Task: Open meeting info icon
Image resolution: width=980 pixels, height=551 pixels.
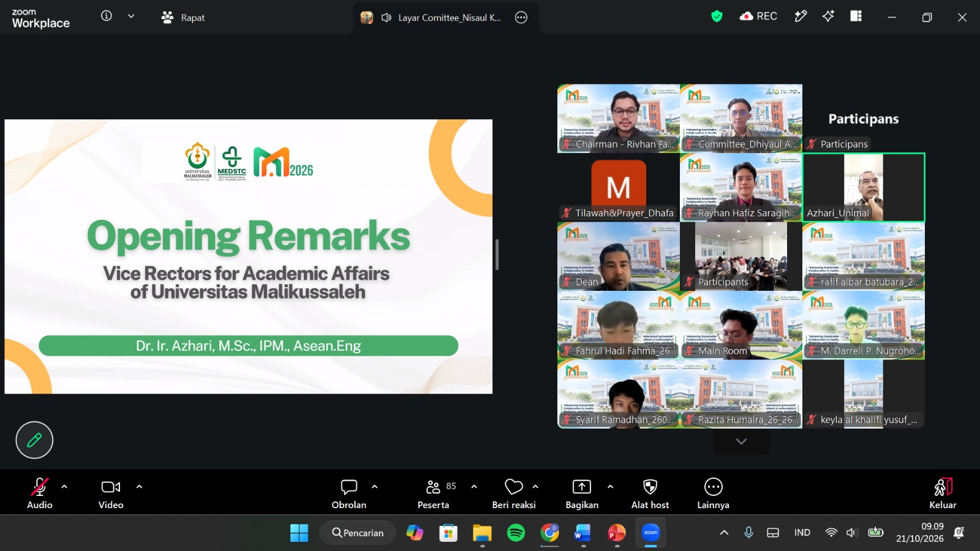Action: coord(107,16)
